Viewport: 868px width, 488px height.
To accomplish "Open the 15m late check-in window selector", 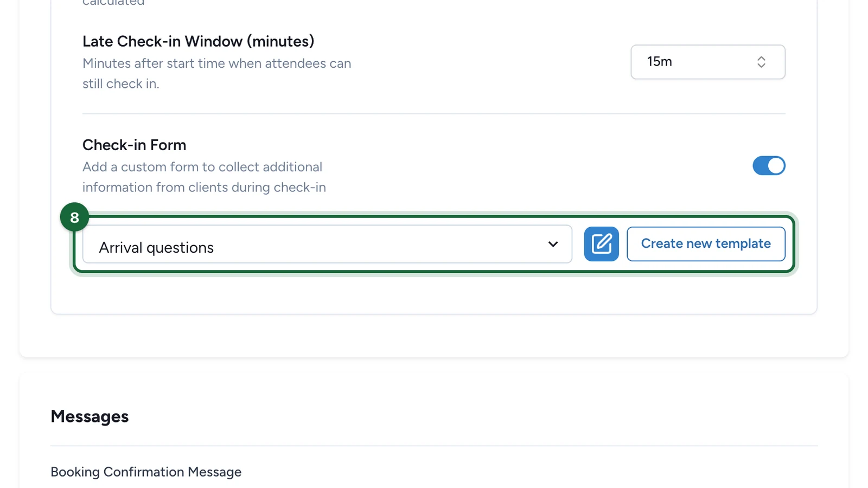I will 708,62.
